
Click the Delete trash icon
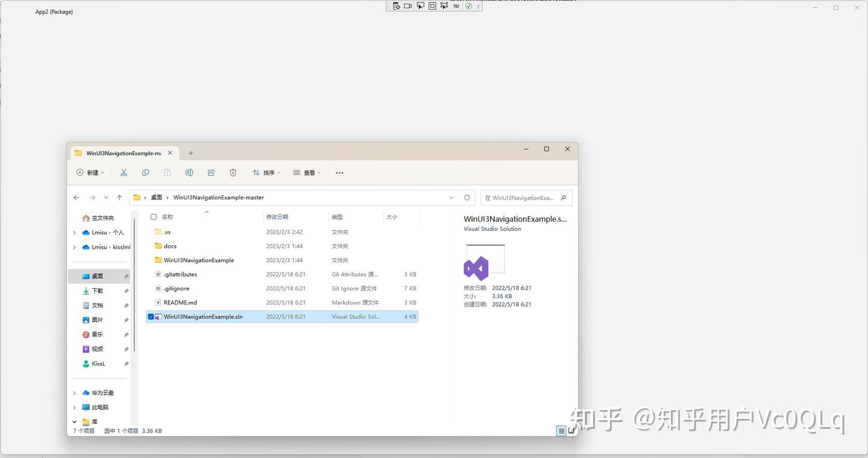(x=233, y=173)
